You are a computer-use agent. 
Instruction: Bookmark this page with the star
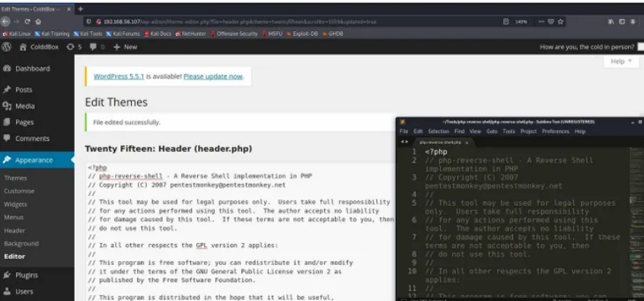tap(560, 22)
